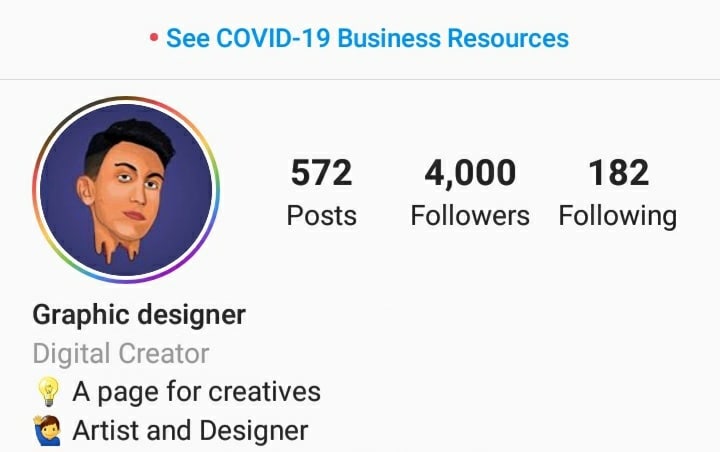The width and height of the screenshot is (720, 452).
Task: Click the 'Artist and Designer' bio line
Action: pos(190,431)
